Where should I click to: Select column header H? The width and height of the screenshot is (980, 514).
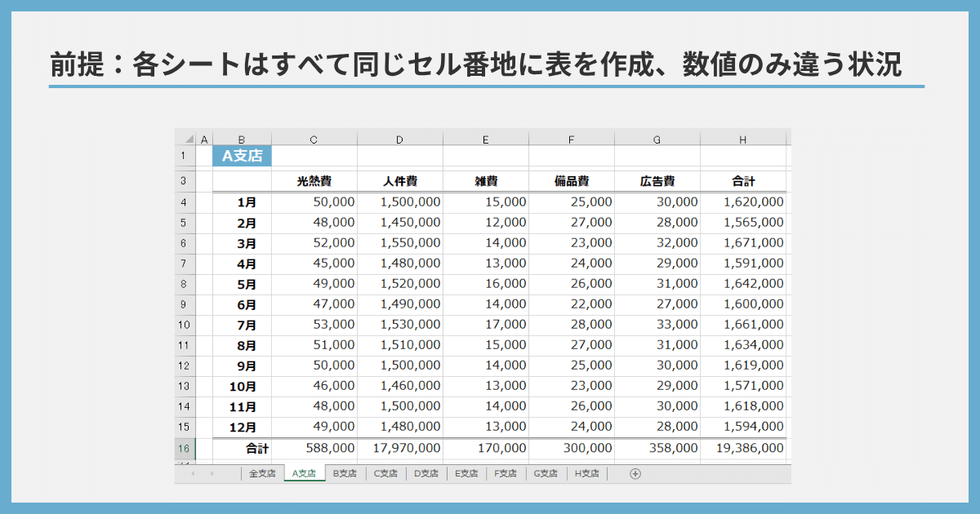point(743,138)
